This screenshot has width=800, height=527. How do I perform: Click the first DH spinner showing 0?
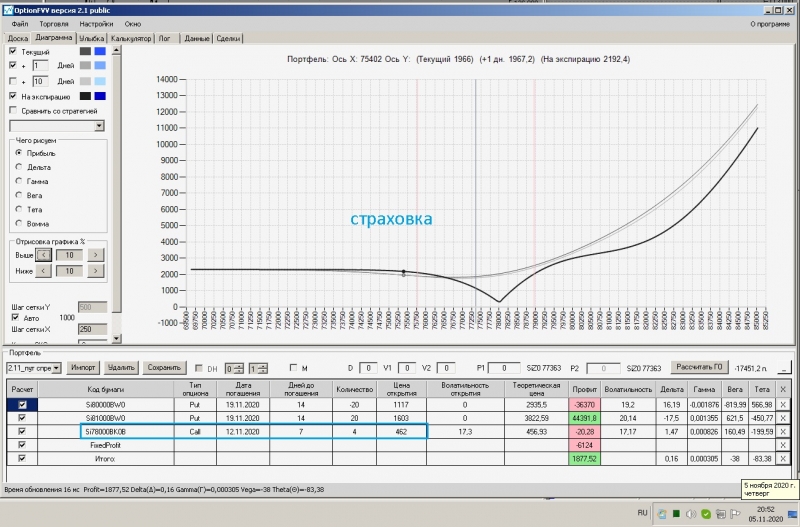click(234, 368)
